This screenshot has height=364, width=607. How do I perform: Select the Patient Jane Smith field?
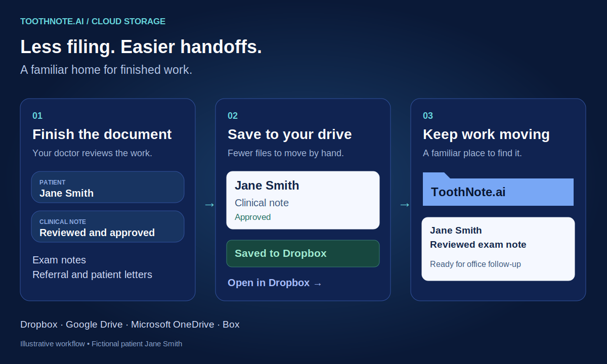pos(108,187)
